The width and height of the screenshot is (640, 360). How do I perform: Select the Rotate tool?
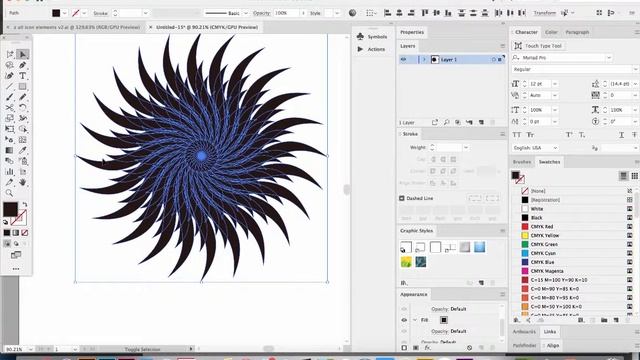[x=22, y=107]
